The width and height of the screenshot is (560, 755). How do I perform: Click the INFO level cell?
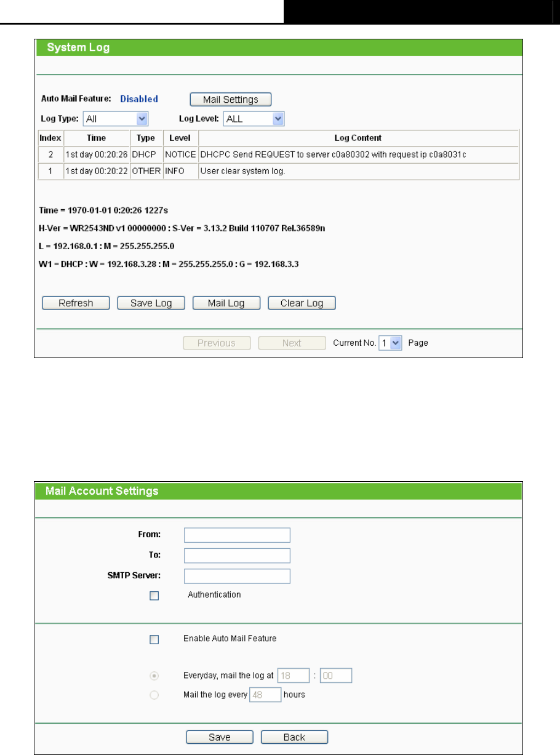point(180,171)
